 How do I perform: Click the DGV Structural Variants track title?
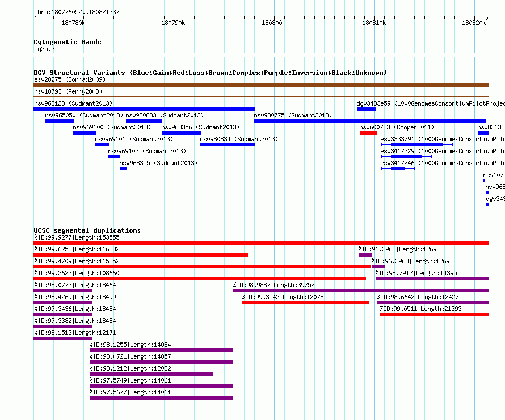211,73
